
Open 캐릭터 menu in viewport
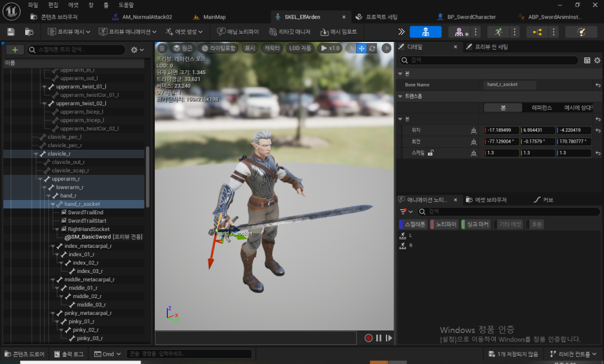[x=272, y=48]
